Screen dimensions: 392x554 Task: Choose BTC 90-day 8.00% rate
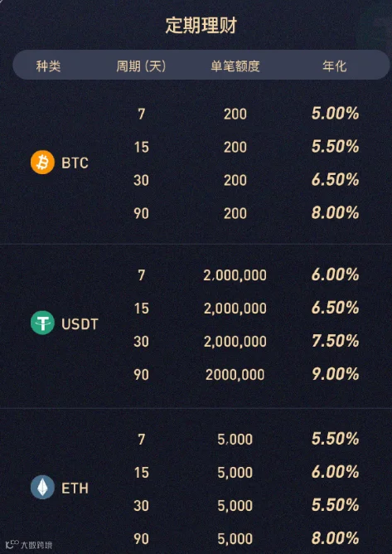(335, 212)
